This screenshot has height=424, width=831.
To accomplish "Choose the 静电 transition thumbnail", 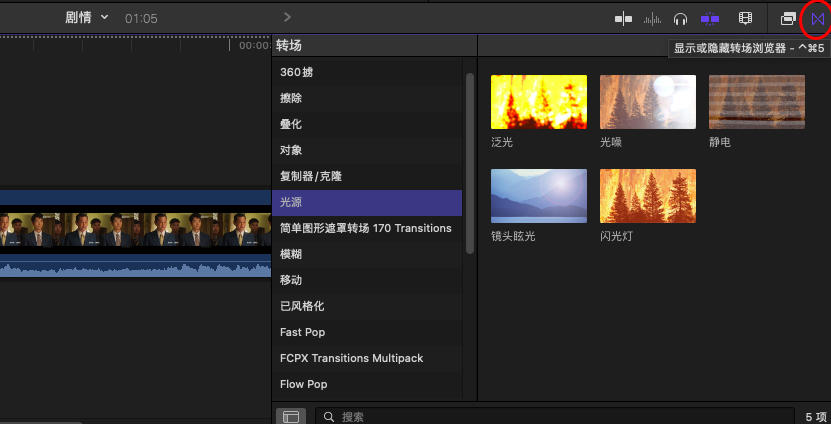I will click(x=757, y=102).
